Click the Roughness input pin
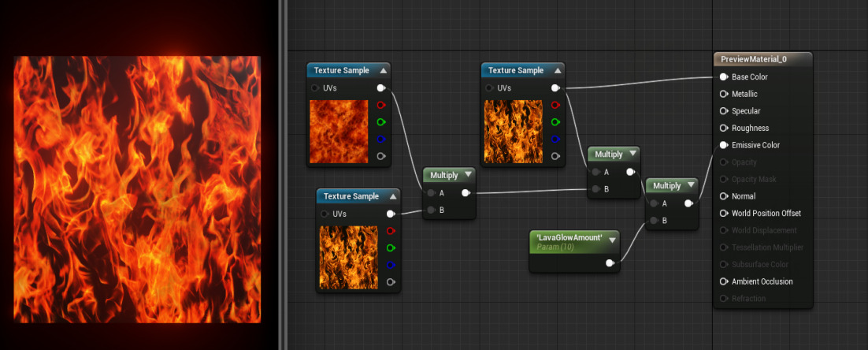868x350 pixels. tap(723, 128)
